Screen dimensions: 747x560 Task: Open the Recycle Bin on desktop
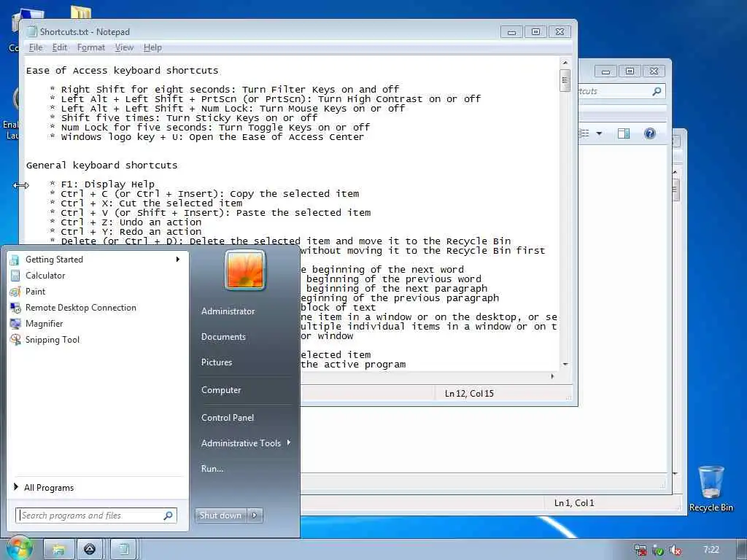(711, 488)
